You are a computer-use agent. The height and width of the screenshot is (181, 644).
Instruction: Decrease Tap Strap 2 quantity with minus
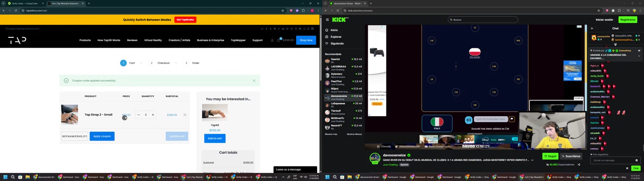click(x=139, y=115)
